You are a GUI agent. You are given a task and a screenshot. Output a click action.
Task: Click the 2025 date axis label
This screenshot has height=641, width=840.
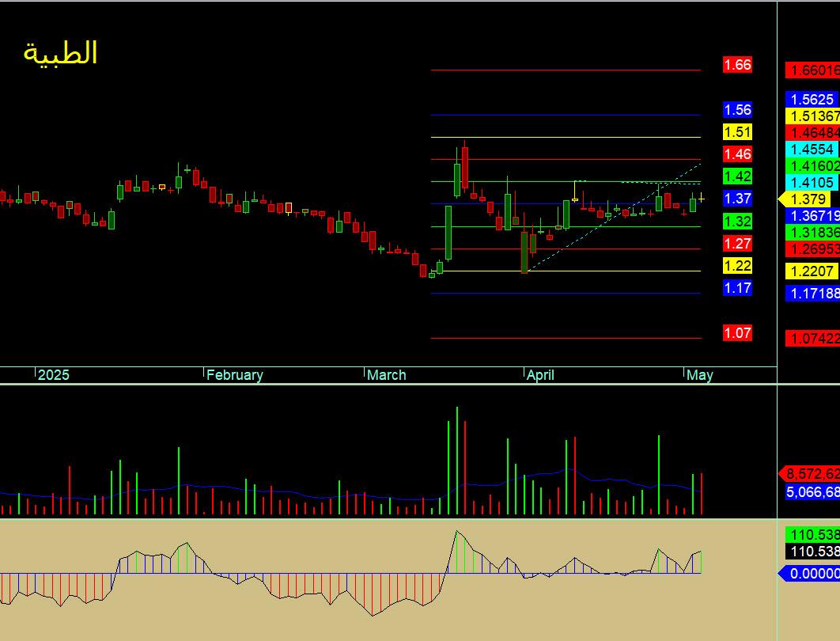[54, 374]
